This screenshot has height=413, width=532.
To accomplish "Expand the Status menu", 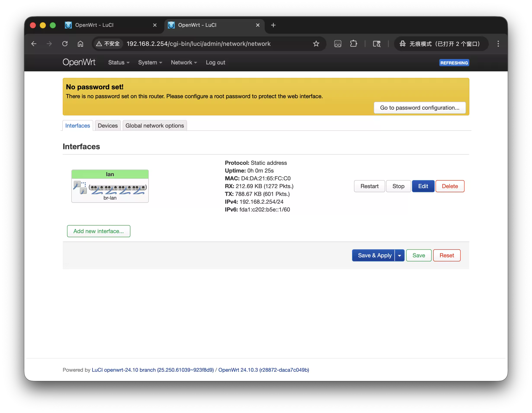I will point(119,62).
